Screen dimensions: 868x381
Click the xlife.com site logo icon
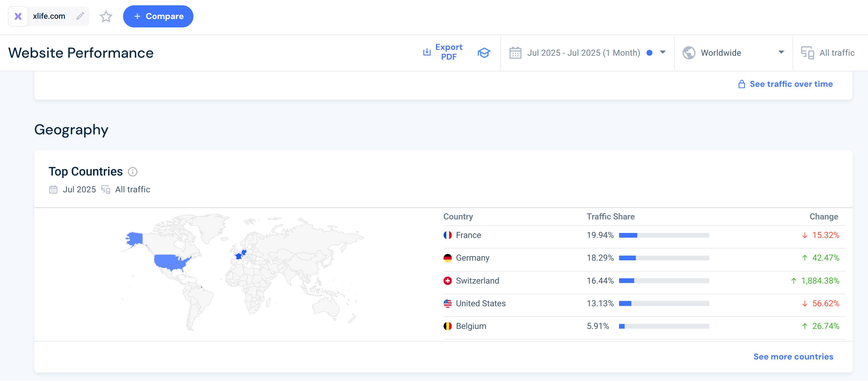18,16
